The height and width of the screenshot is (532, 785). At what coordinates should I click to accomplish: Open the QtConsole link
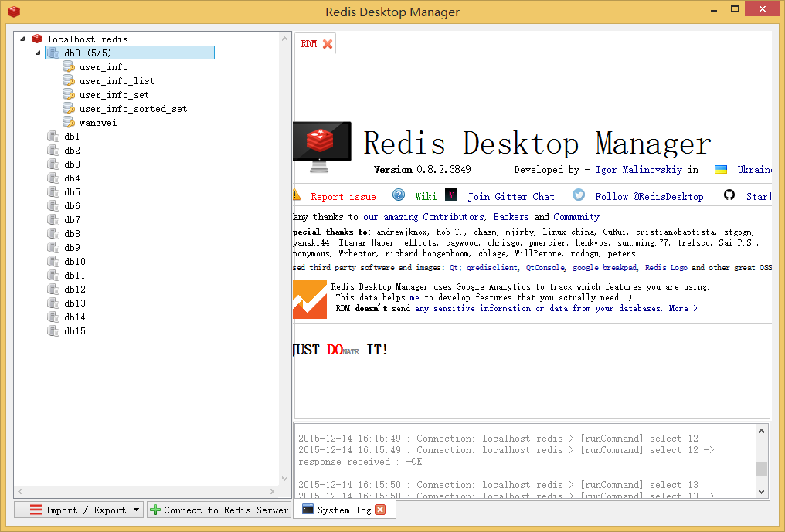(x=545, y=268)
